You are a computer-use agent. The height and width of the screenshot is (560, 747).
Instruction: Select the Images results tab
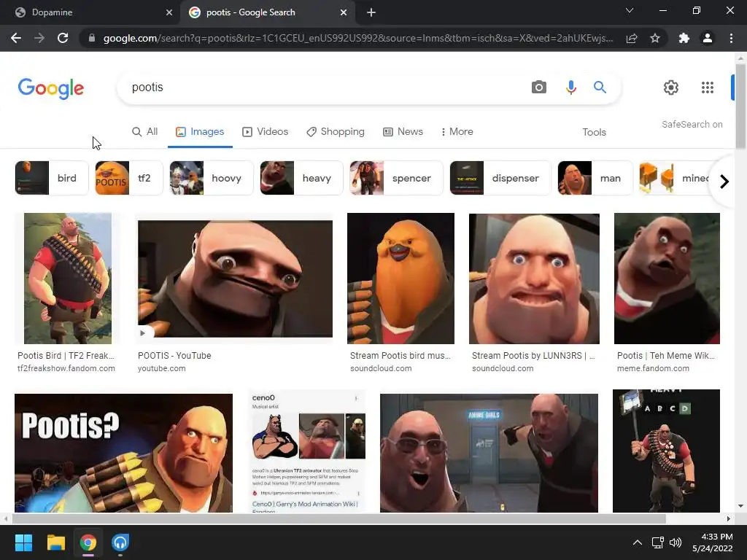point(200,131)
